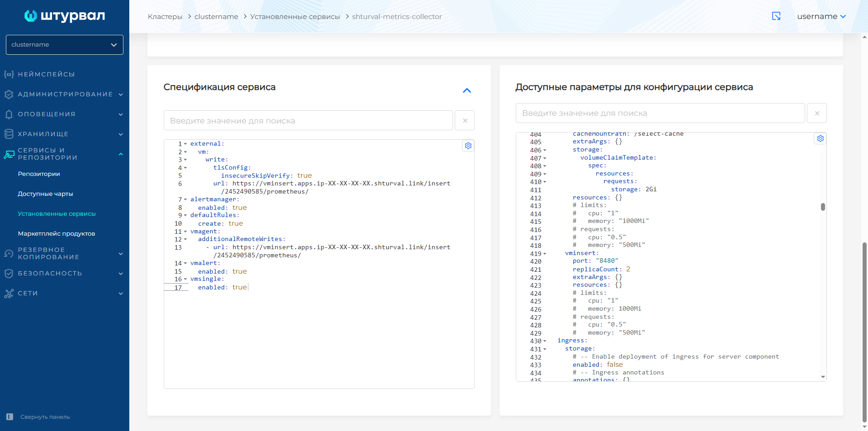
Task: Open the username account dropdown
Action: coord(821,16)
